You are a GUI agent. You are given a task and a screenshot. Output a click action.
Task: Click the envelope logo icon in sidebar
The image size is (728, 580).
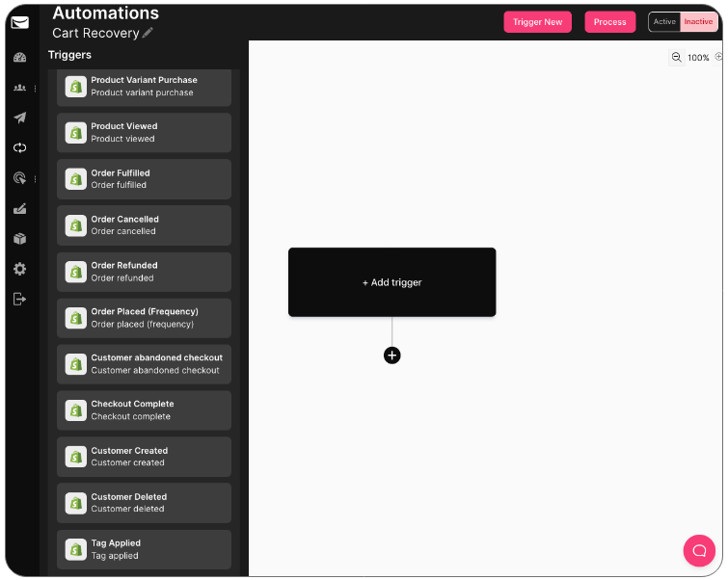pos(20,22)
